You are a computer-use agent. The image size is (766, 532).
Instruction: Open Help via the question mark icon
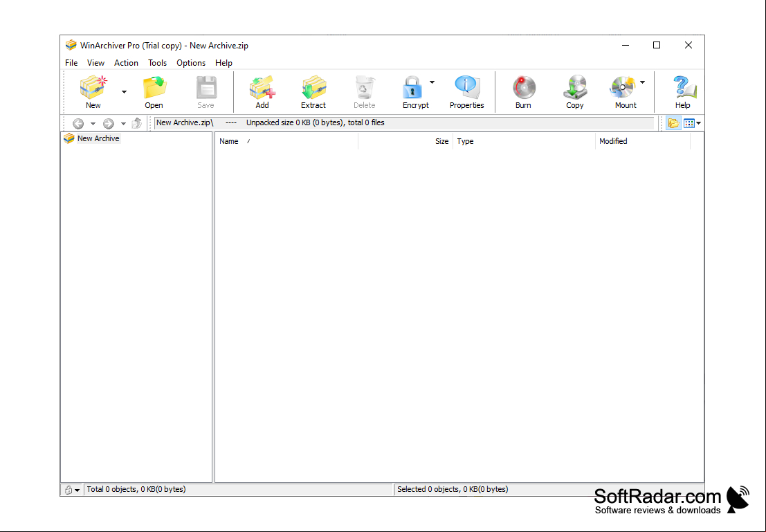pyautogui.click(x=684, y=88)
